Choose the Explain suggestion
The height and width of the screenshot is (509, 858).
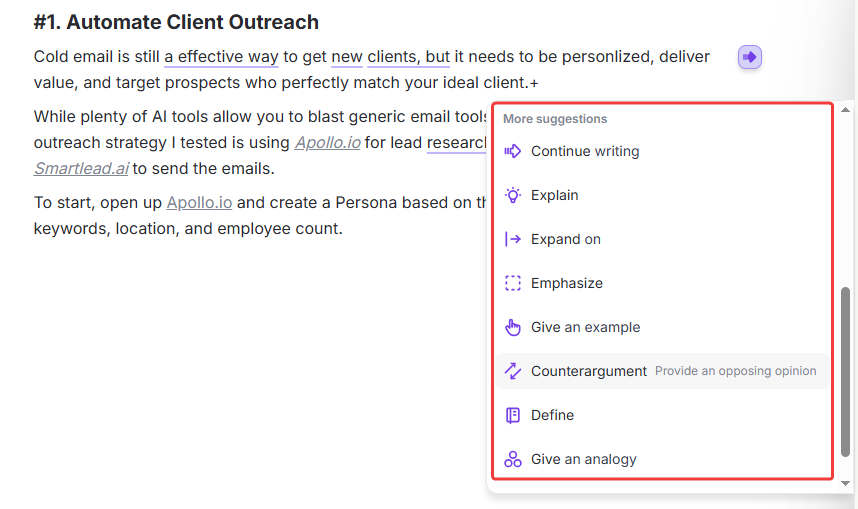click(x=554, y=195)
